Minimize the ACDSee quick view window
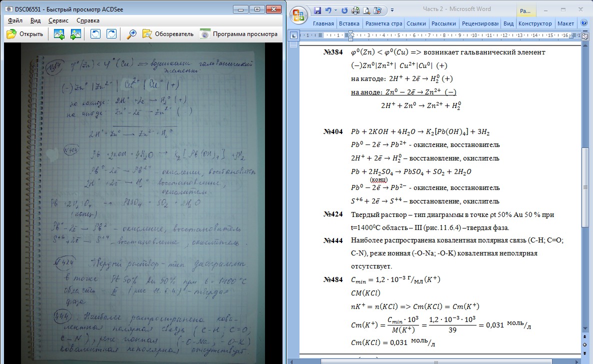The image size is (593, 364). click(x=241, y=9)
